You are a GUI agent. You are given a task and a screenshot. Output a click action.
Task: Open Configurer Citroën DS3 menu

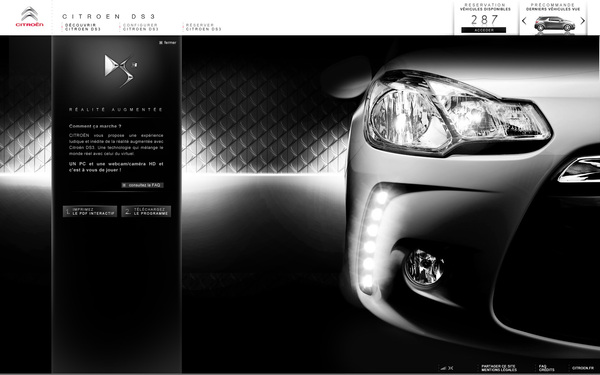pyautogui.click(x=140, y=27)
